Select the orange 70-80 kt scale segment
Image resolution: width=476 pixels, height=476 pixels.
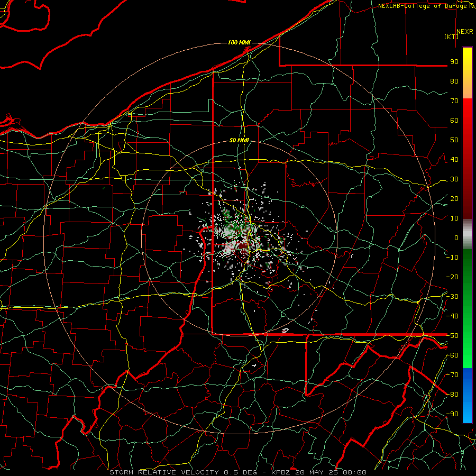(x=467, y=89)
